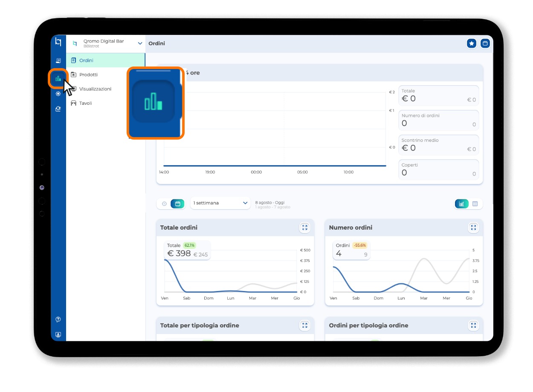Switch to clock time-range mode
This screenshot has width=533, height=392.
[164, 204]
